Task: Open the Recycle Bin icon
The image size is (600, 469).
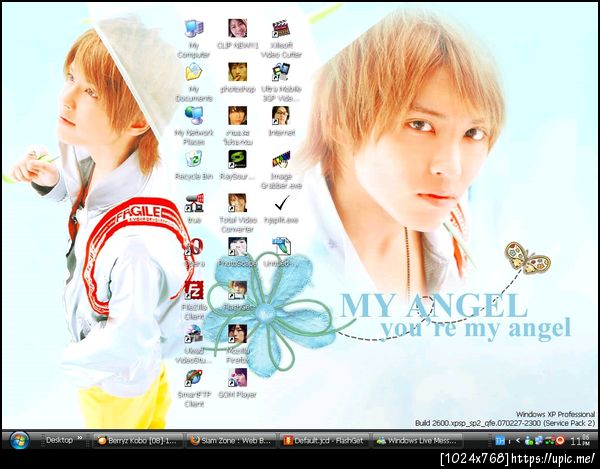Action: [194, 159]
